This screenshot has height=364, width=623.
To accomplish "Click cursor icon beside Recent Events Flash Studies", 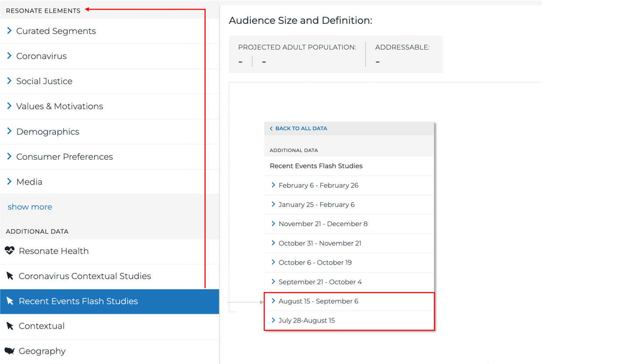I will pos(10,301).
